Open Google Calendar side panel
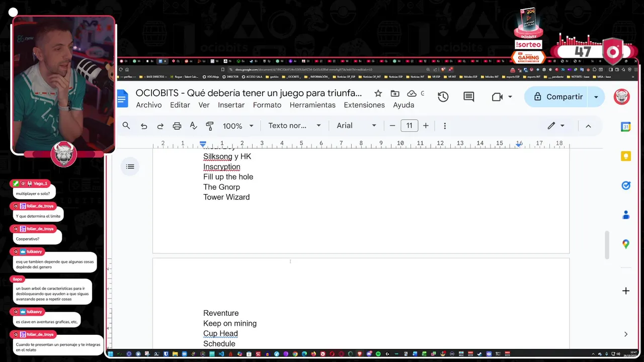 626,127
